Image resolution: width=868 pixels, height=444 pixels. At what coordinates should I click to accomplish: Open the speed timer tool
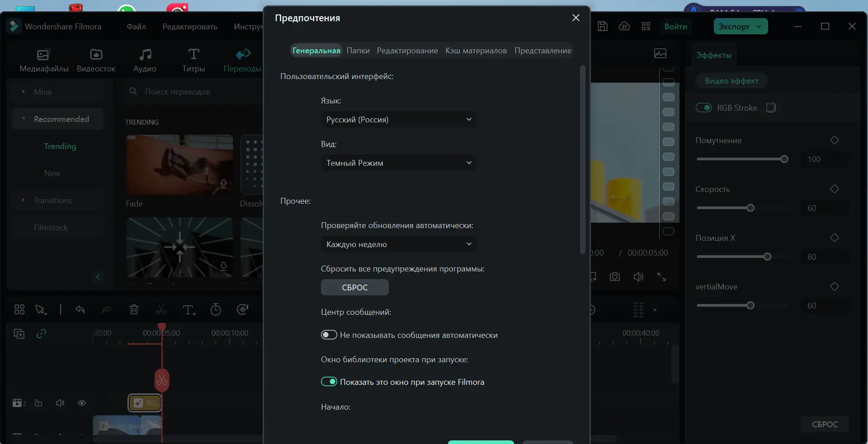216,309
